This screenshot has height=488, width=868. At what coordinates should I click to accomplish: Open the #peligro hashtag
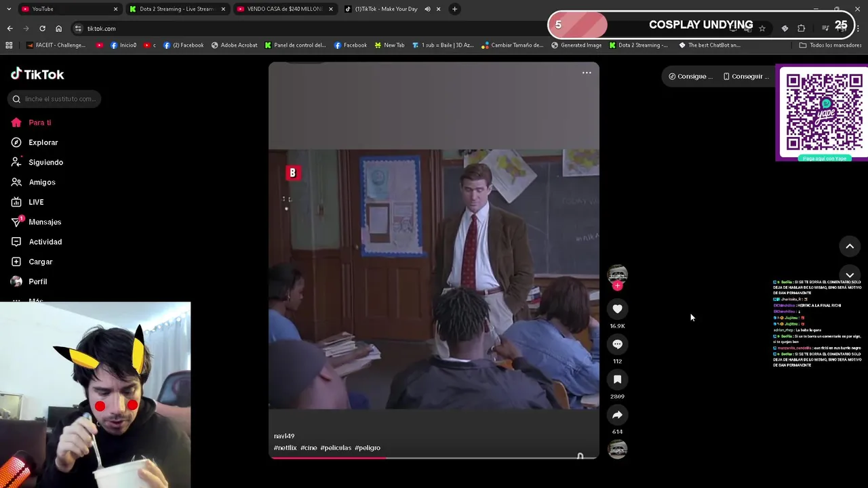pos(368,448)
